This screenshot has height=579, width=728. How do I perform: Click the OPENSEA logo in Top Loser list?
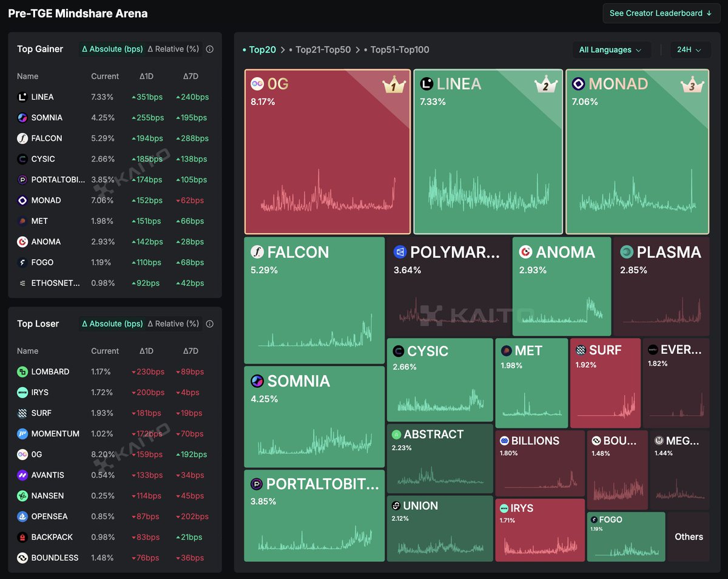coord(22,516)
